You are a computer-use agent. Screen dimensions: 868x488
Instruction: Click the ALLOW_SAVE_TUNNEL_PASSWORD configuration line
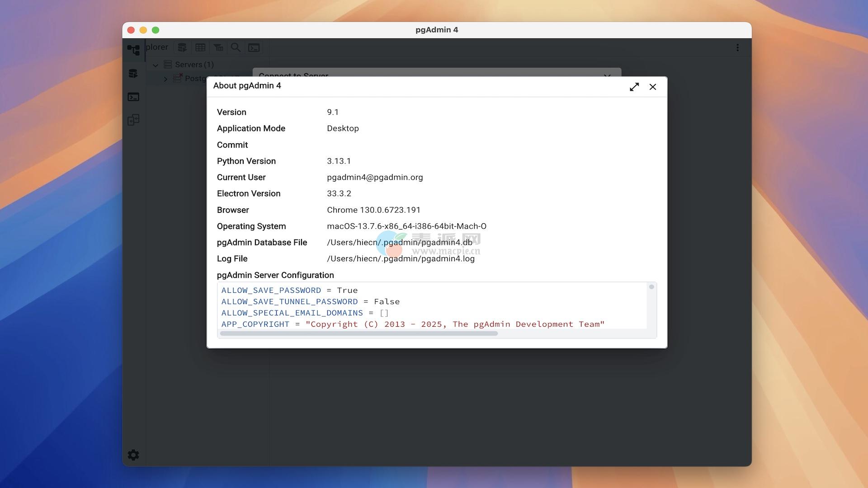[x=310, y=301]
